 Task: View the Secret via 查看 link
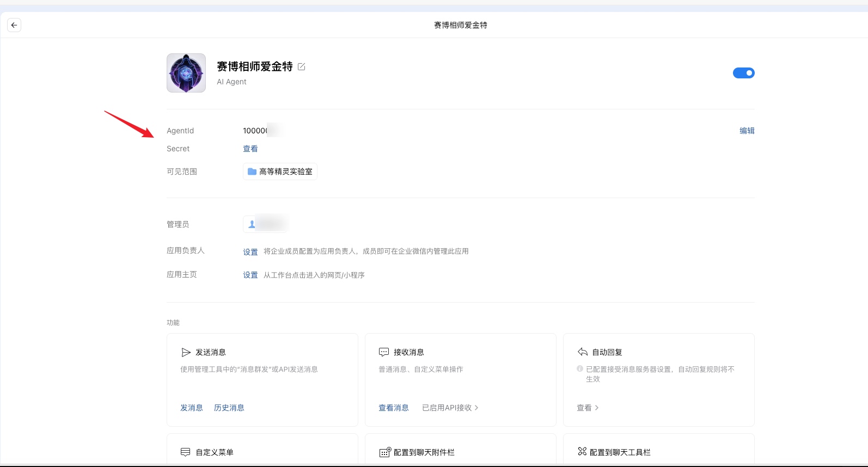tap(250, 149)
